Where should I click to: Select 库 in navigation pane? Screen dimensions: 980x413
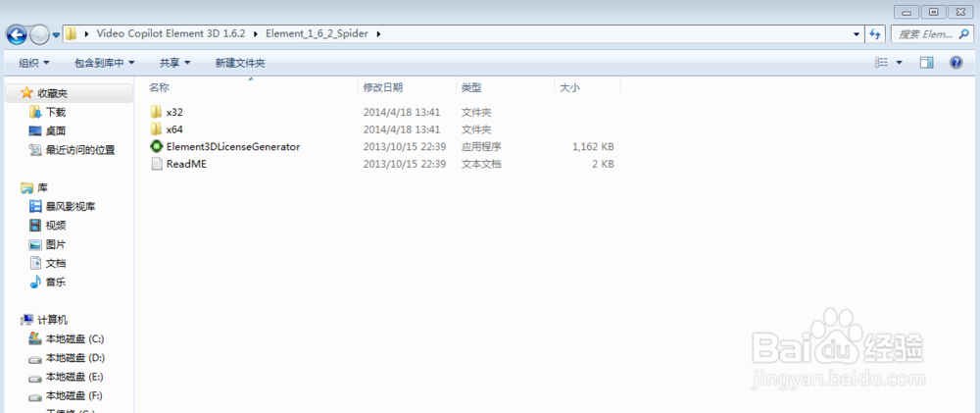42,187
